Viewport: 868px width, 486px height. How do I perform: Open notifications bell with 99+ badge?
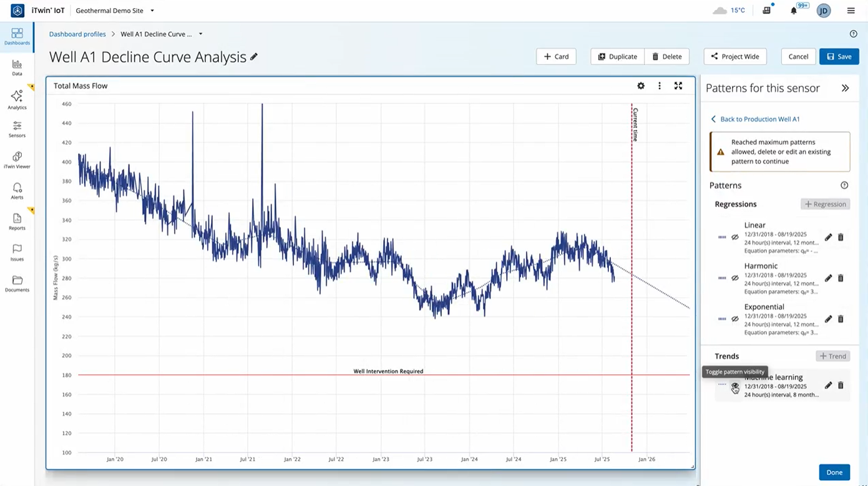[794, 11]
